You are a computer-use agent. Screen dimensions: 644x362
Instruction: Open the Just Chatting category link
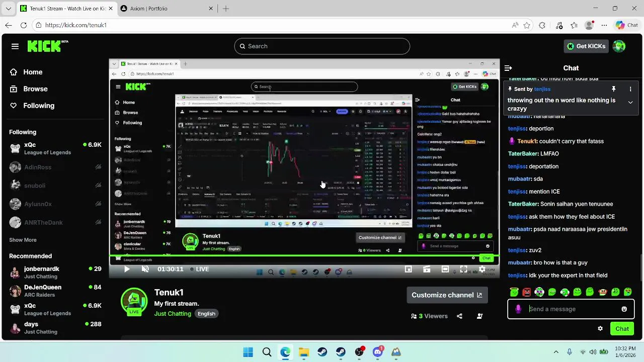173,314
